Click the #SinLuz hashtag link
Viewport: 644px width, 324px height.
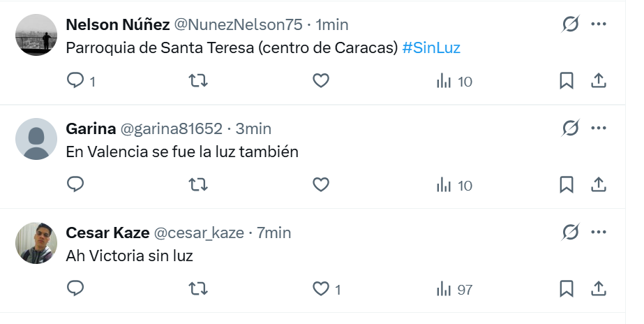point(431,48)
